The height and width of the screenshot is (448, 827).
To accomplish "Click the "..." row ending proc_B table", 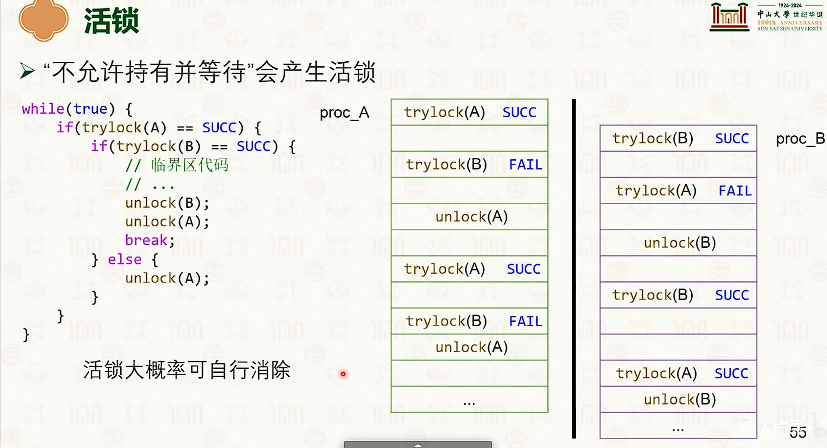I will [678, 426].
